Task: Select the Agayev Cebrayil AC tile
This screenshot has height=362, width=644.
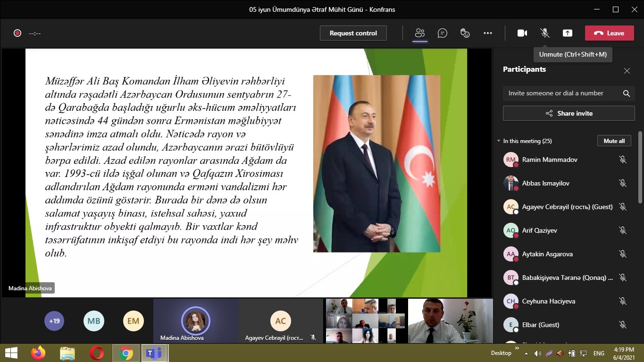Action: [x=281, y=321]
